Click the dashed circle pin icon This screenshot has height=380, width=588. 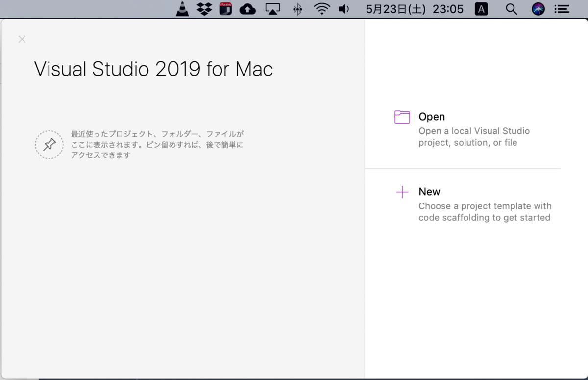(x=49, y=145)
